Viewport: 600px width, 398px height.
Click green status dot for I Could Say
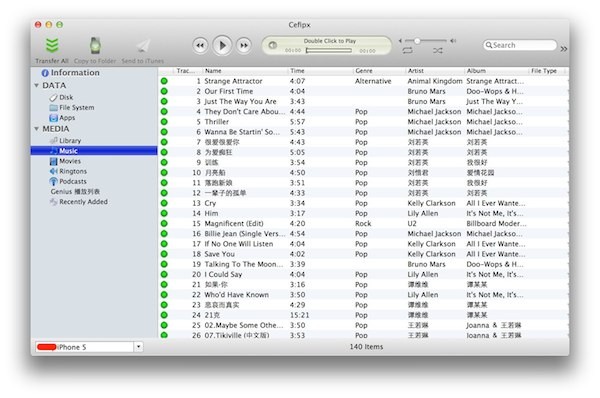coord(164,274)
